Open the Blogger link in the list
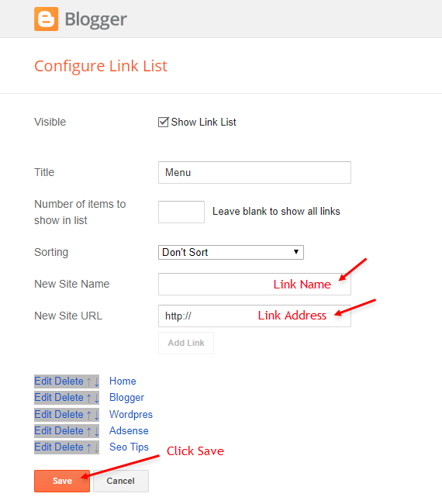 tap(126, 398)
